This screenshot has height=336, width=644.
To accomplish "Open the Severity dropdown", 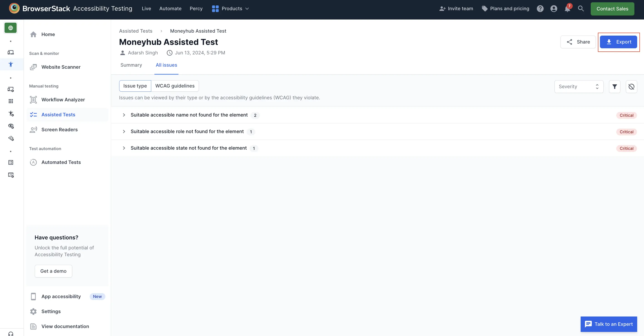I will click(579, 87).
